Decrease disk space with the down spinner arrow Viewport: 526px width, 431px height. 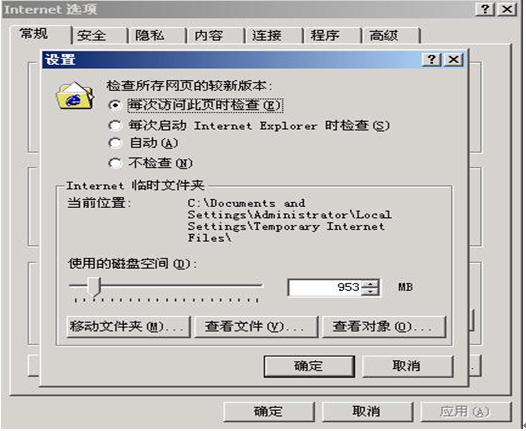click(x=370, y=291)
